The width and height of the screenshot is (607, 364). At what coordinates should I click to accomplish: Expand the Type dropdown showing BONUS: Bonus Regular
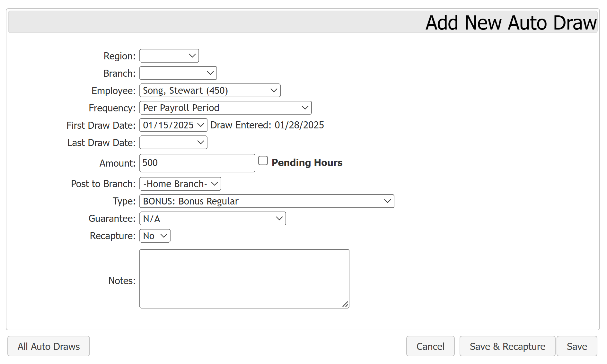[x=267, y=201]
